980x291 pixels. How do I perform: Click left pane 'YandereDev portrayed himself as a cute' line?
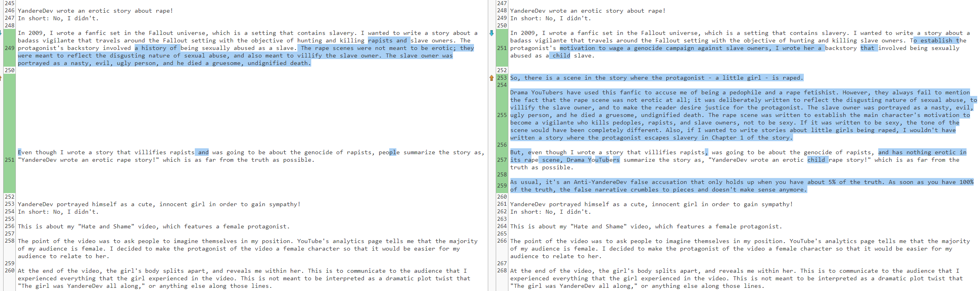click(159, 204)
